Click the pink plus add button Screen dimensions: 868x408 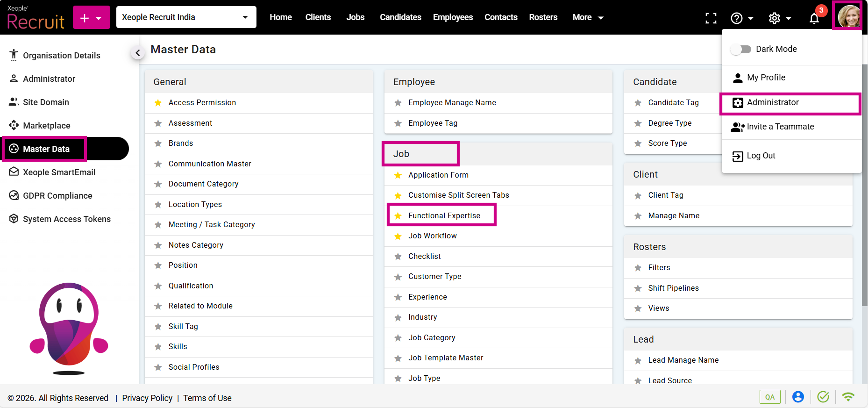[x=91, y=18]
